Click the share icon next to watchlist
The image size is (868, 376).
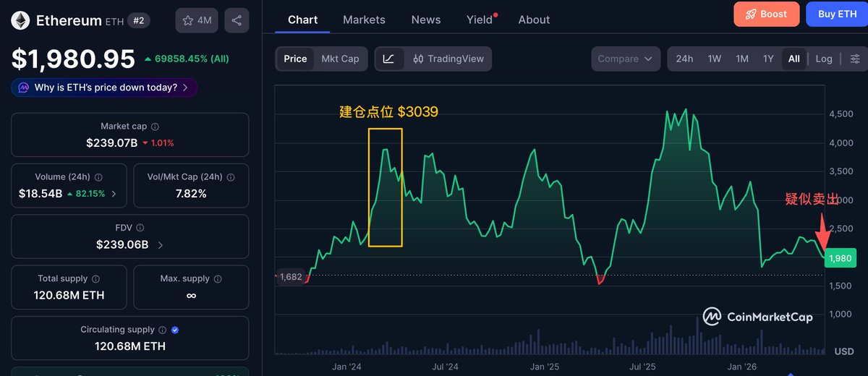(x=237, y=21)
